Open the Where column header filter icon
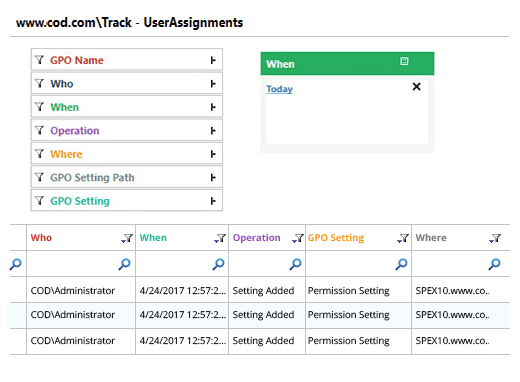The height and width of the screenshot is (382, 520). pos(495,238)
